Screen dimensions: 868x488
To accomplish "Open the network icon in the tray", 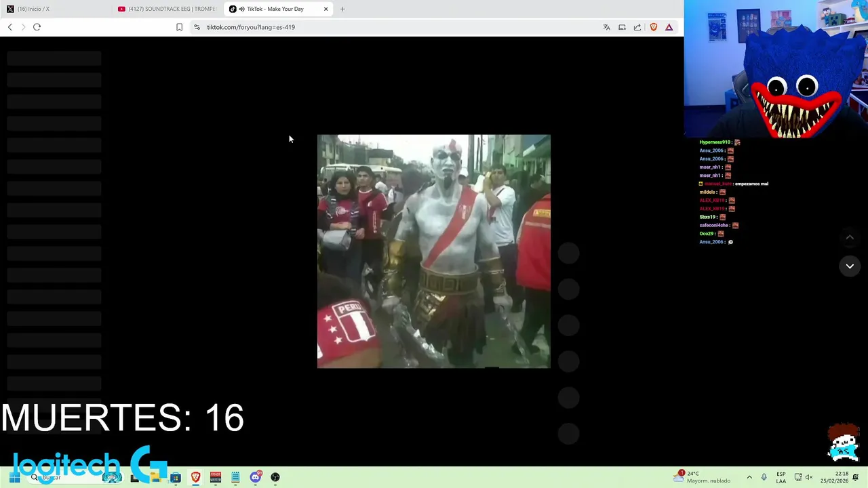I will [x=798, y=477].
